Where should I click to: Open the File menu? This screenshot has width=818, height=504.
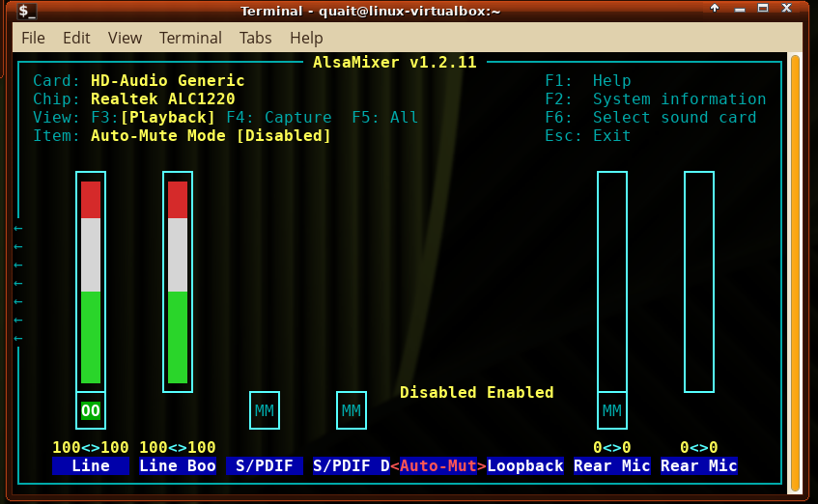coord(33,38)
